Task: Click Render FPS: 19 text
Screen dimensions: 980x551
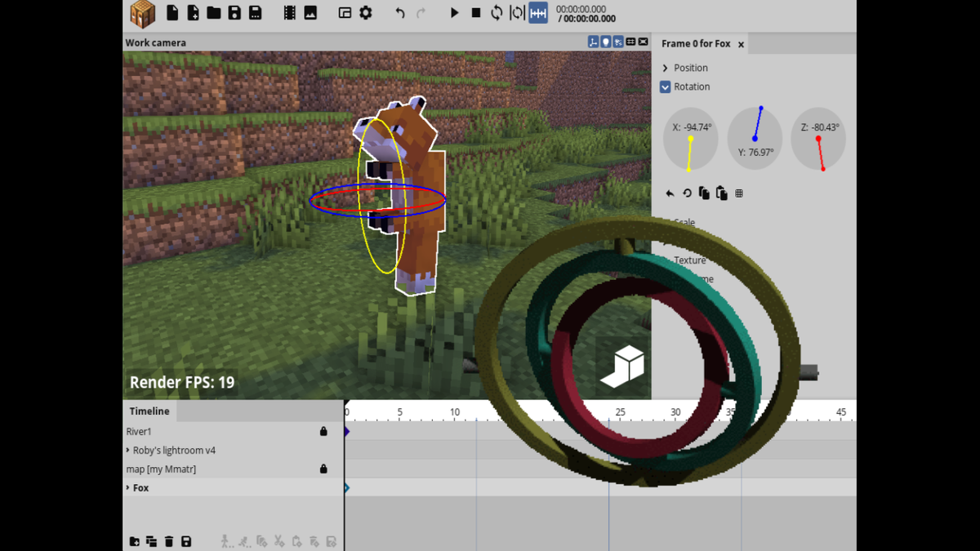Action: pos(182,382)
